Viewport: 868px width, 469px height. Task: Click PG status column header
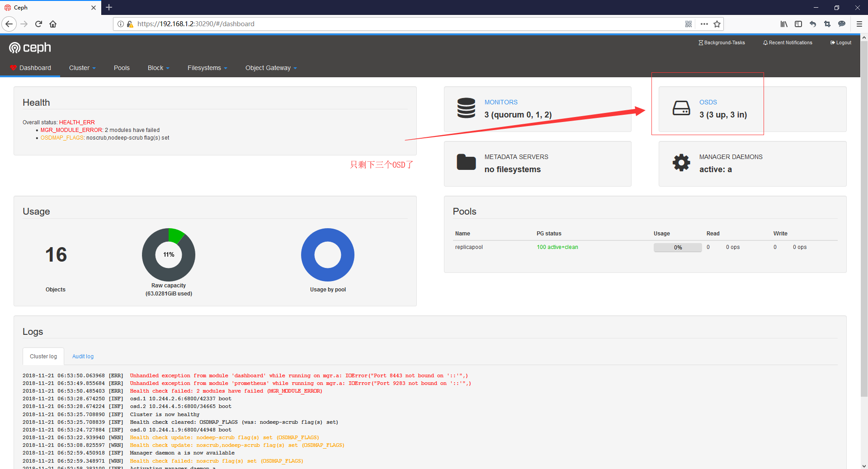pyautogui.click(x=549, y=234)
